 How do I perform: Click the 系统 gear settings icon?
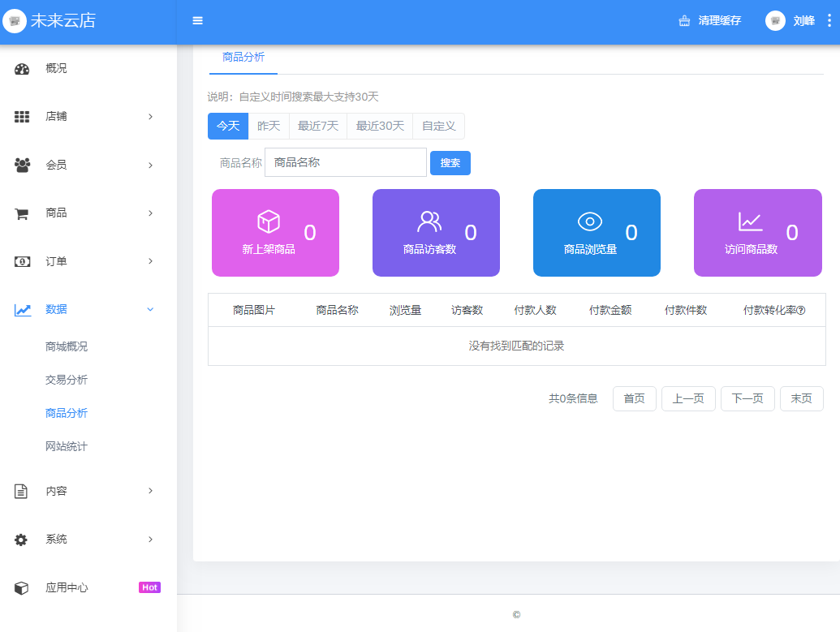coord(22,540)
